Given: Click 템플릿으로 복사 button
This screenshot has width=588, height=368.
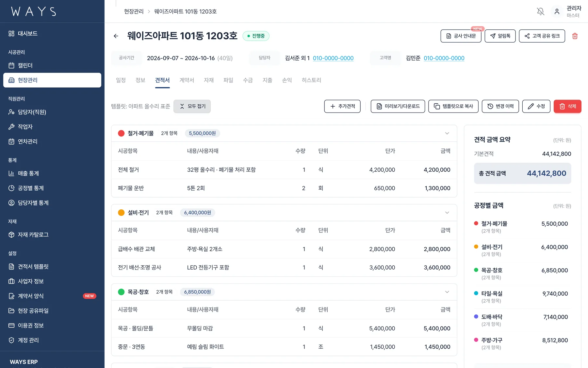Looking at the screenshot, I should pyautogui.click(x=453, y=106).
